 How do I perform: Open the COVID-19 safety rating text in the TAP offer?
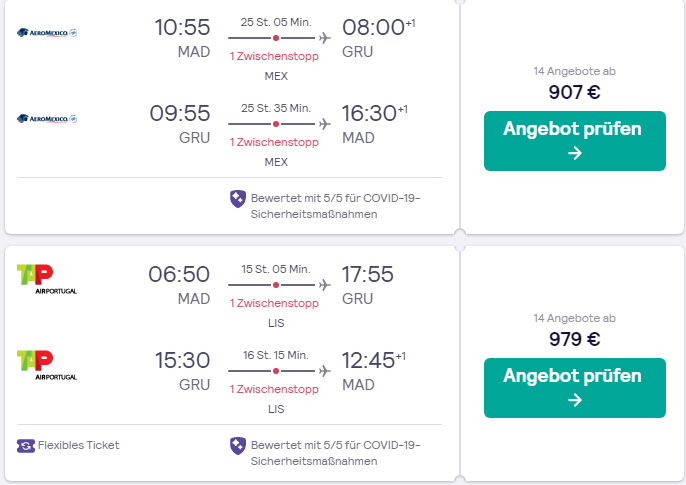(x=335, y=453)
